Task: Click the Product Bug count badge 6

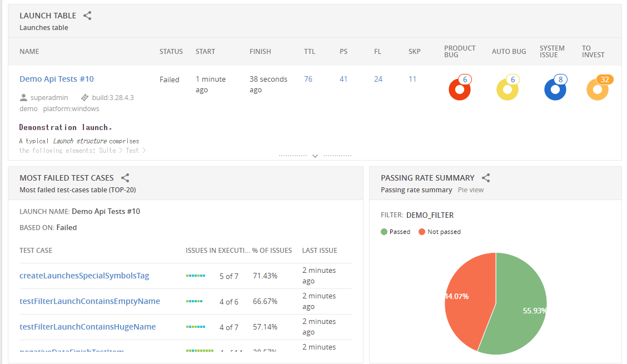Action: [465, 79]
